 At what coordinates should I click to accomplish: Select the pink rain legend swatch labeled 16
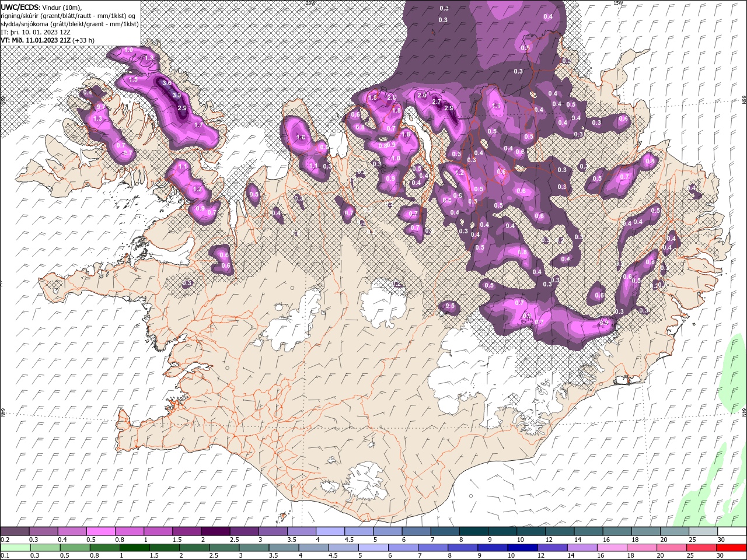pos(612,548)
